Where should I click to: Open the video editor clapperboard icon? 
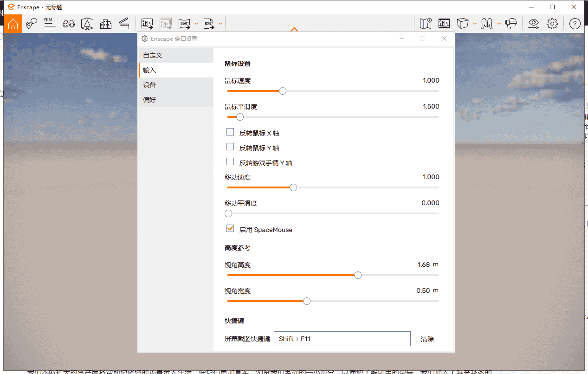[x=124, y=24]
